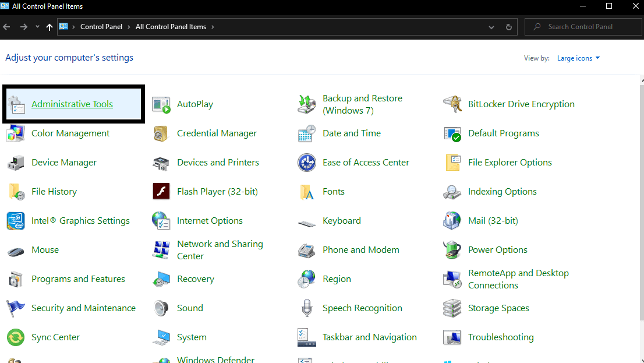This screenshot has width=644, height=363.
Task: Navigate up one level with Up arrow
Action: 49,27
